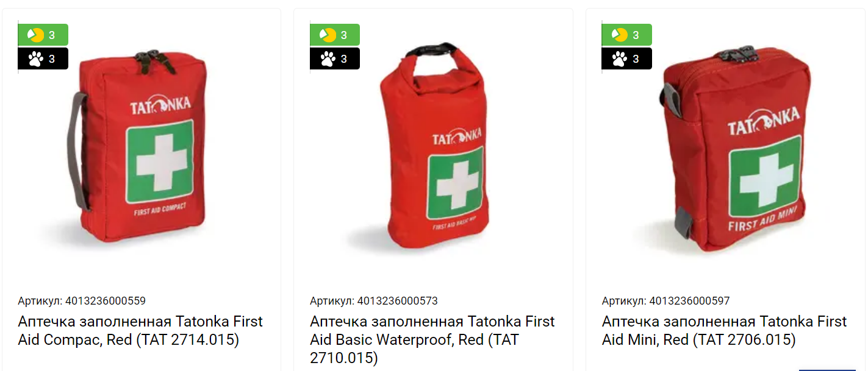
Task: Click green cross emblem on the Compac bag
Action: (x=160, y=161)
